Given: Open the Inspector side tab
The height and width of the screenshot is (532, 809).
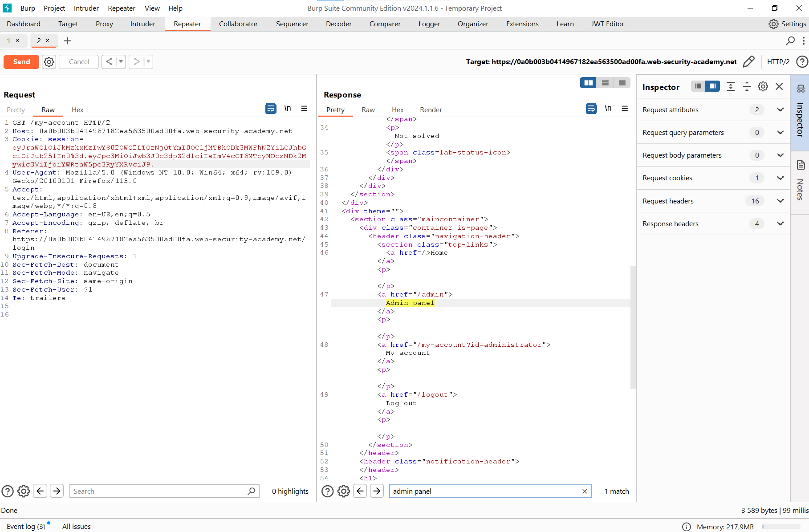Looking at the screenshot, I should coord(800,113).
